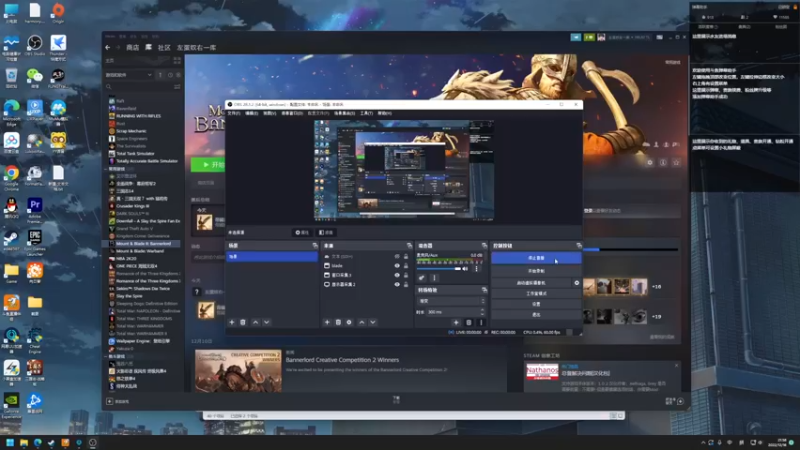Image resolution: width=800 pixels, height=450 pixels.
Task: Open File Explorer from taskbar
Action: coord(24,442)
